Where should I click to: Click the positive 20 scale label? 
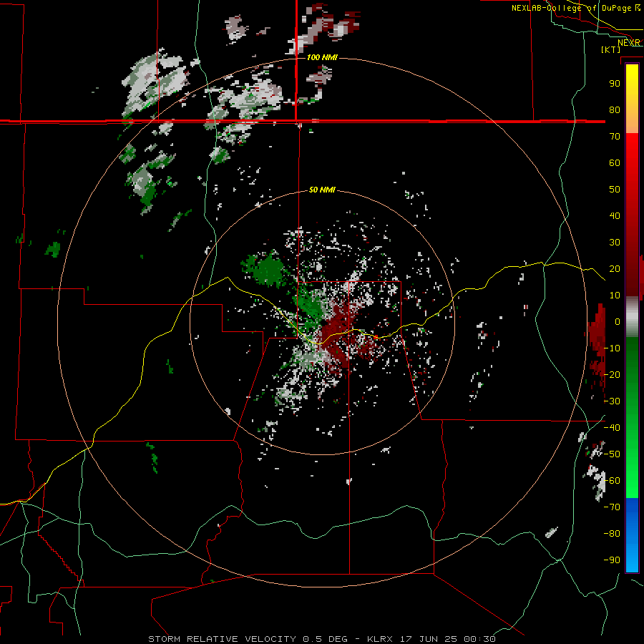(615, 268)
